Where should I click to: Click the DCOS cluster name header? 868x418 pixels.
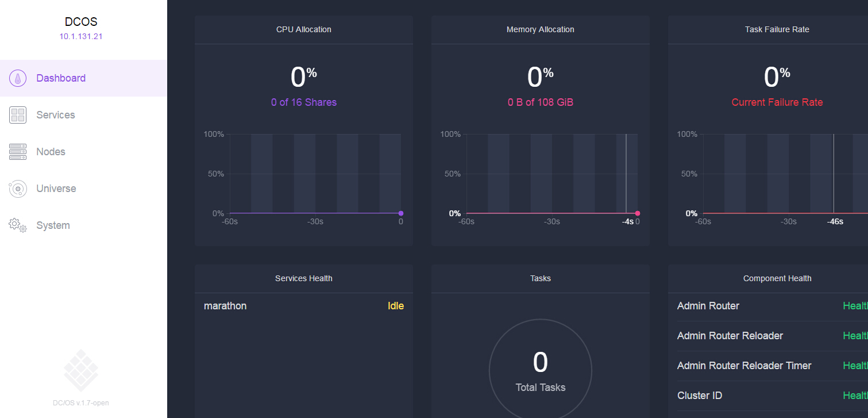(81, 22)
